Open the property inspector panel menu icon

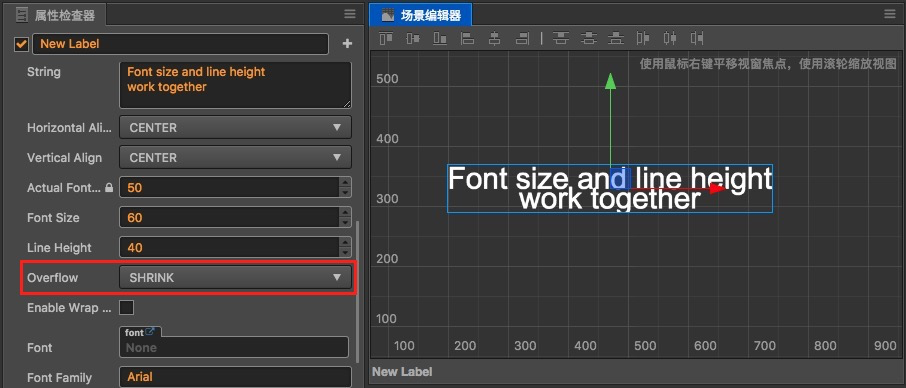point(350,14)
